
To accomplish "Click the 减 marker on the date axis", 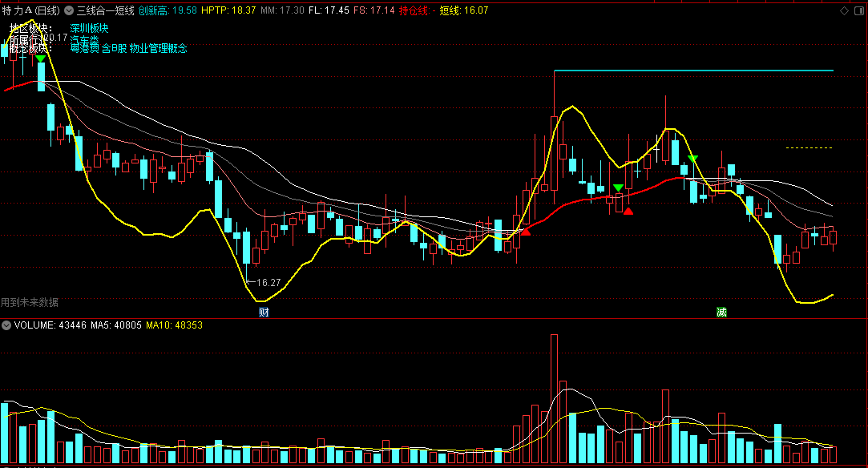I will click(721, 312).
